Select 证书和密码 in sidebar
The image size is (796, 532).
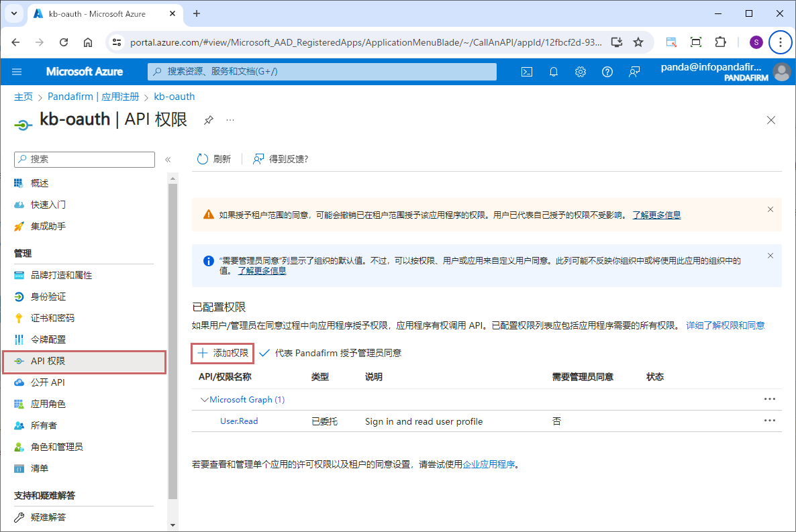[52, 318]
